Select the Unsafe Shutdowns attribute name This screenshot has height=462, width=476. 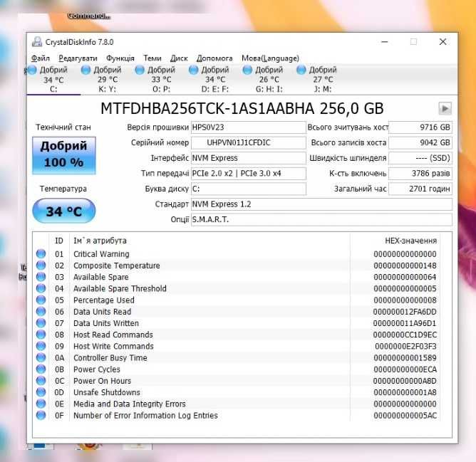click(107, 392)
